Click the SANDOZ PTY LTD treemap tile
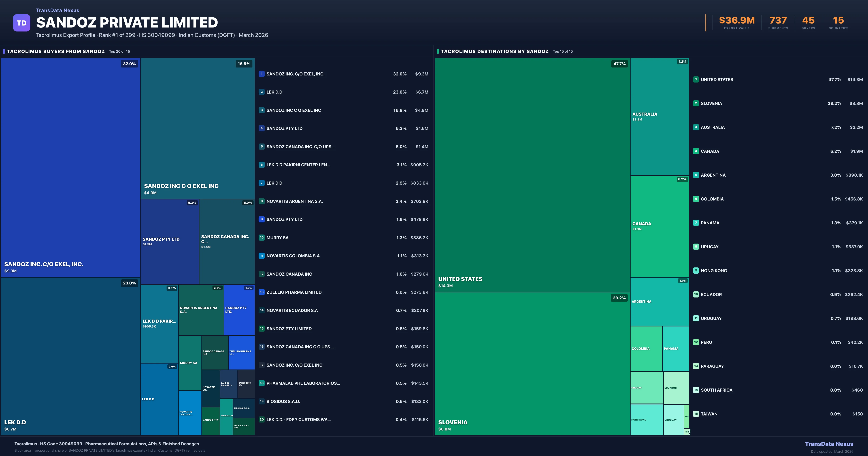 click(169, 242)
